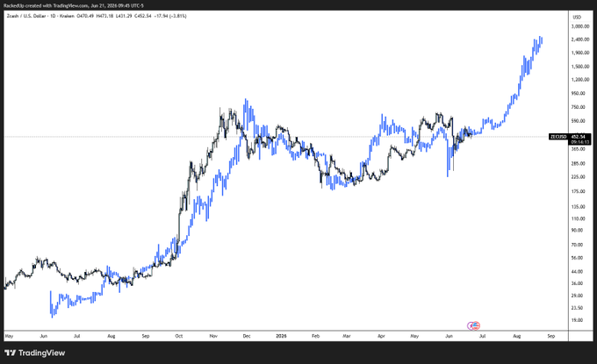The height and width of the screenshot is (364, 597).
Task: Click the 1D interval in the chart legend
Action: (x=52, y=16)
